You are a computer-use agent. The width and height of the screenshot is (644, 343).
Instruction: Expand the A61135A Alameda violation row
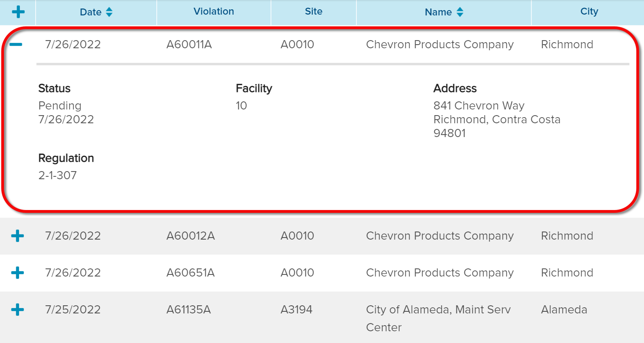(x=17, y=310)
